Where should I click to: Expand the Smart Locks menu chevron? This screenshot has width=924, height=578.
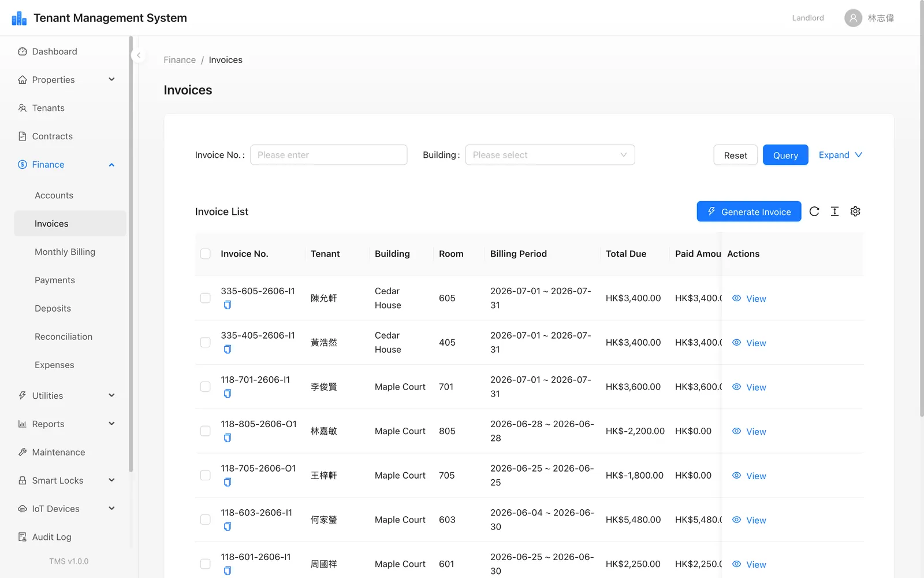coord(112,480)
